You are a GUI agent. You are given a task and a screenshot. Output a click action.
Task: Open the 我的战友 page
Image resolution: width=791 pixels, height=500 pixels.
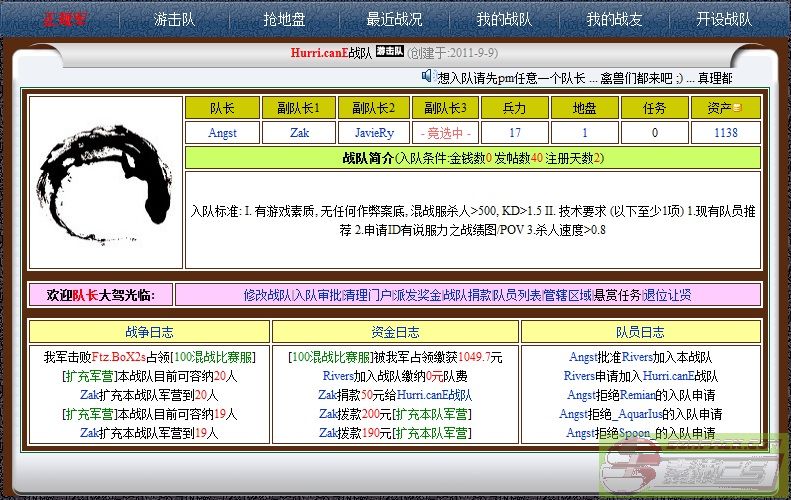(x=613, y=19)
